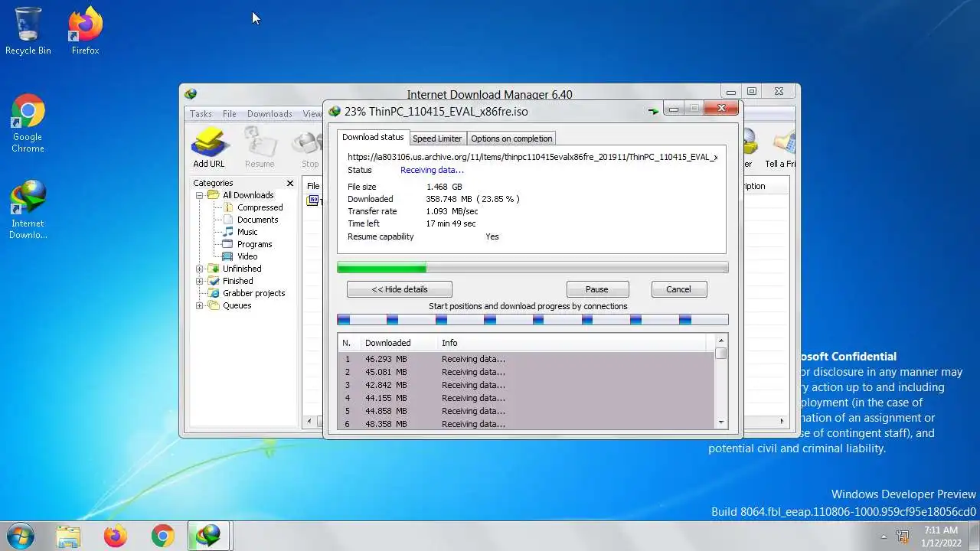This screenshot has width=980, height=551.
Task: Select the Compressed category icon
Action: (228, 207)
